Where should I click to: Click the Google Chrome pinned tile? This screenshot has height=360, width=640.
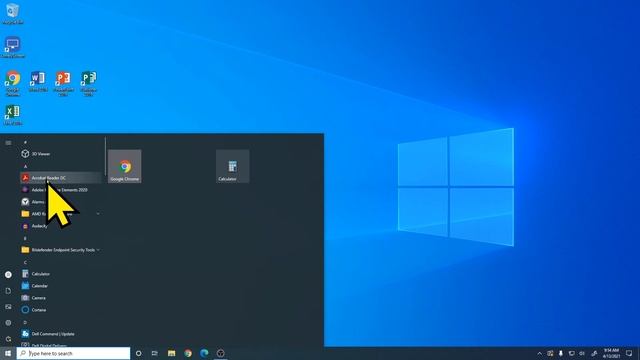pos(125,166)
